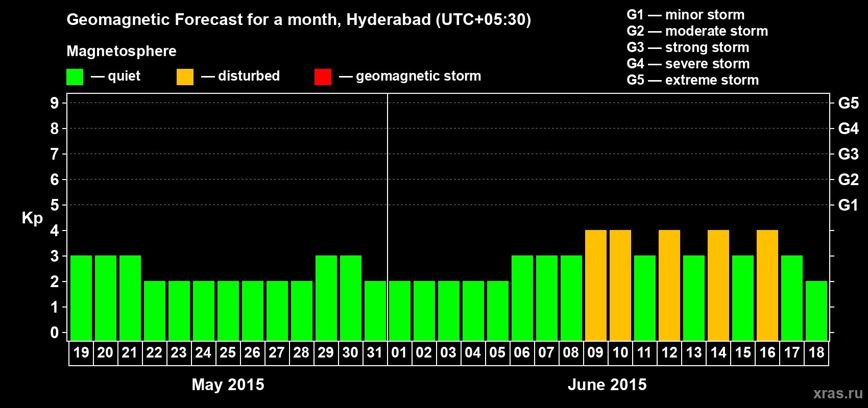Click the 'June 2015' month label

[x=607, y=385]
